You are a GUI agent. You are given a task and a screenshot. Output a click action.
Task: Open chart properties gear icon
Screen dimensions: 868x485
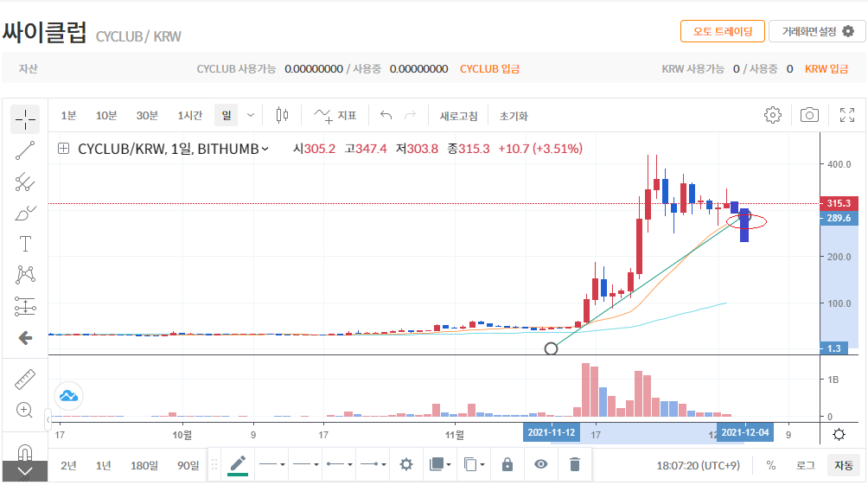coord(773,115)
